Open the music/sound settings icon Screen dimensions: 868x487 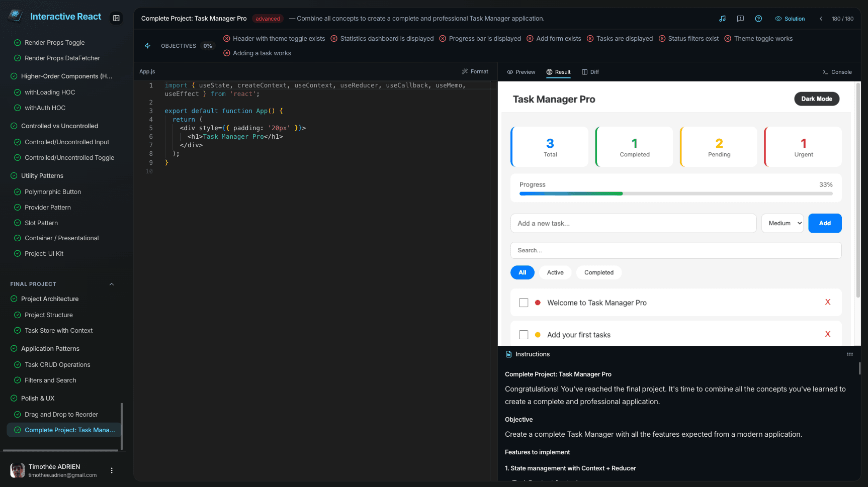723,18
